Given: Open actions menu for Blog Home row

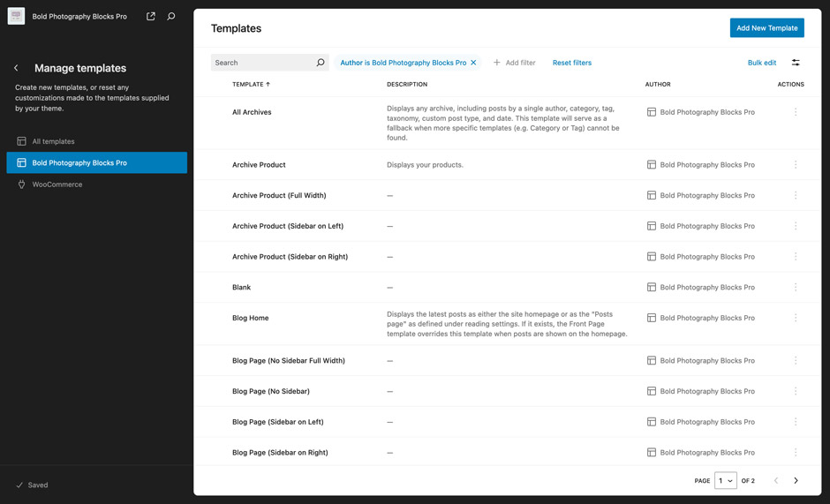Looking at the screenshot, I should pos(796,318).
